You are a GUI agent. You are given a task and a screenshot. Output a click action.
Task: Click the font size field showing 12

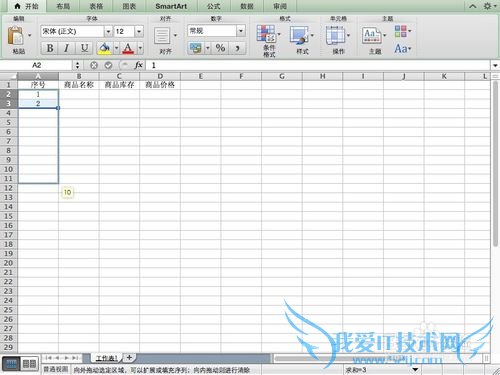coord(124,31)
